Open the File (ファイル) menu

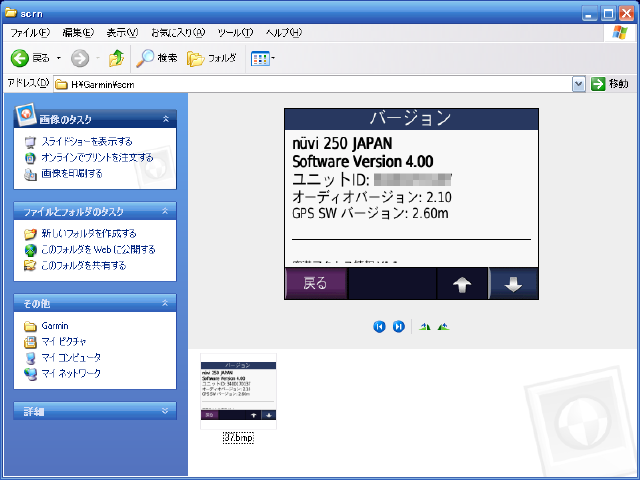point(30,33)
